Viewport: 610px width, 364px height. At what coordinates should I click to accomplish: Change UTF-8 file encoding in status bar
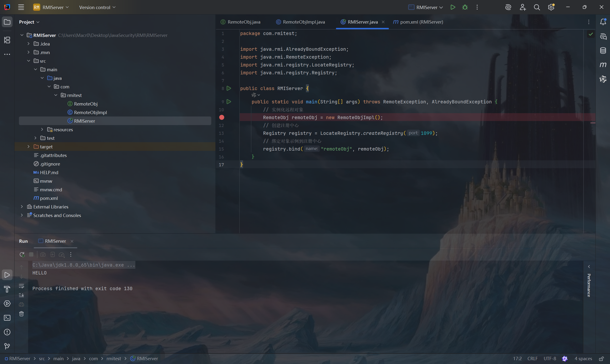pos(550,359)
